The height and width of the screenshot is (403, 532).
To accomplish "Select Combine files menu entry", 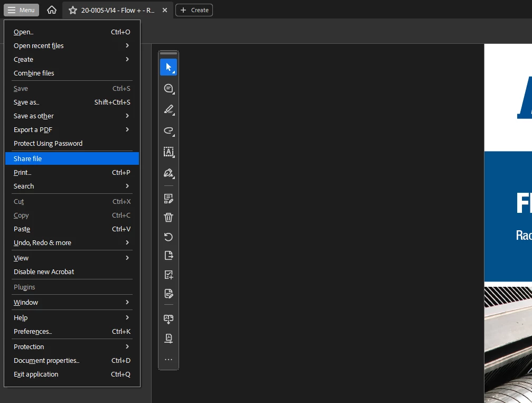I will point(72,73).
